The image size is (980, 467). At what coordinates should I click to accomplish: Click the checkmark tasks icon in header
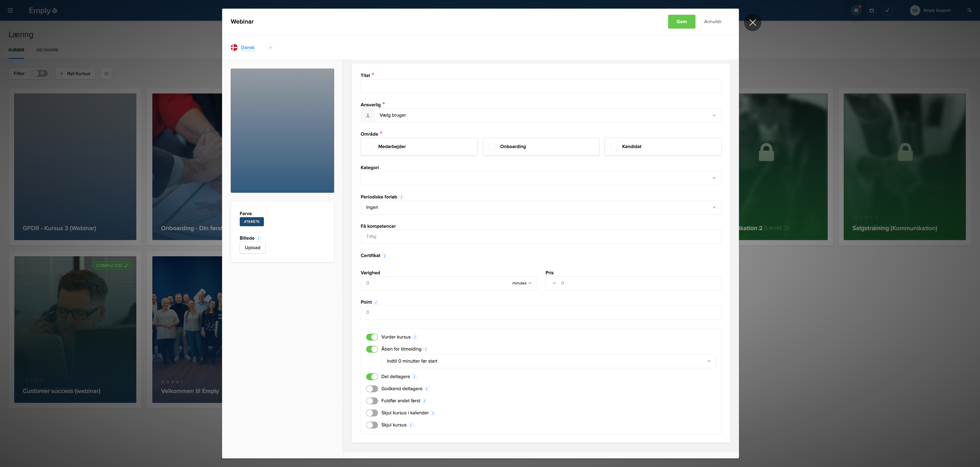[887, 10]
